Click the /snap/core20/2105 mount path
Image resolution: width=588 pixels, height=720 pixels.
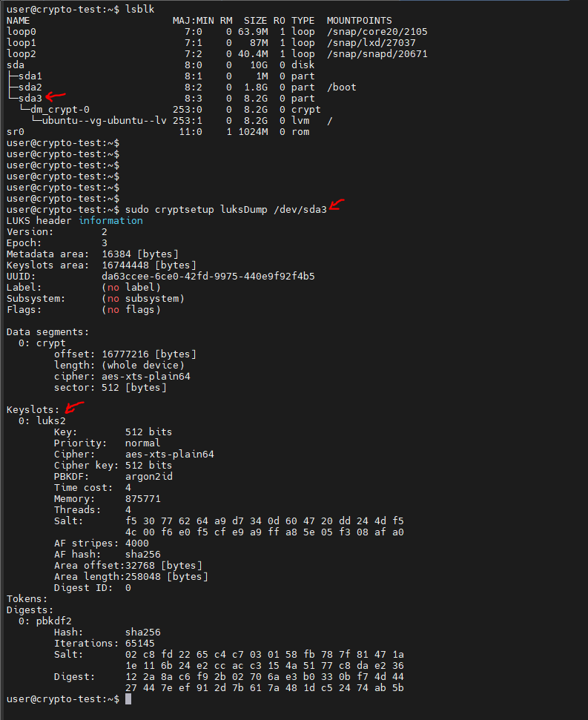click(377, 31)
